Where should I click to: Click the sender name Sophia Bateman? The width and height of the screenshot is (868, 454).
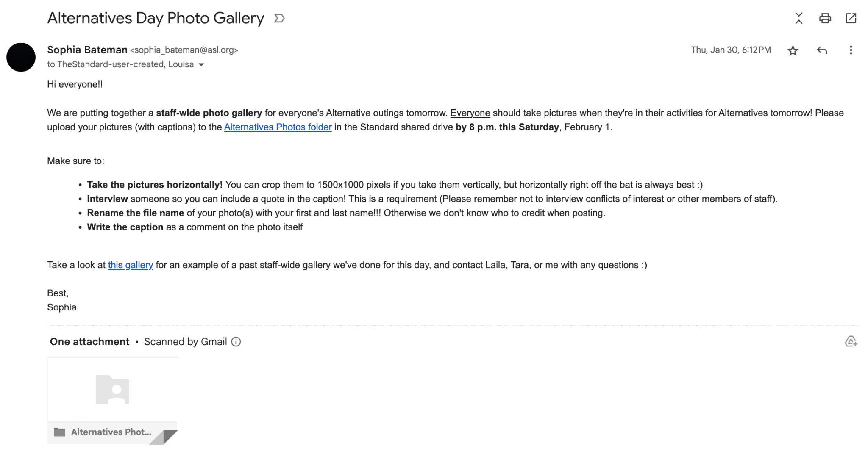(x=87, y=50)
